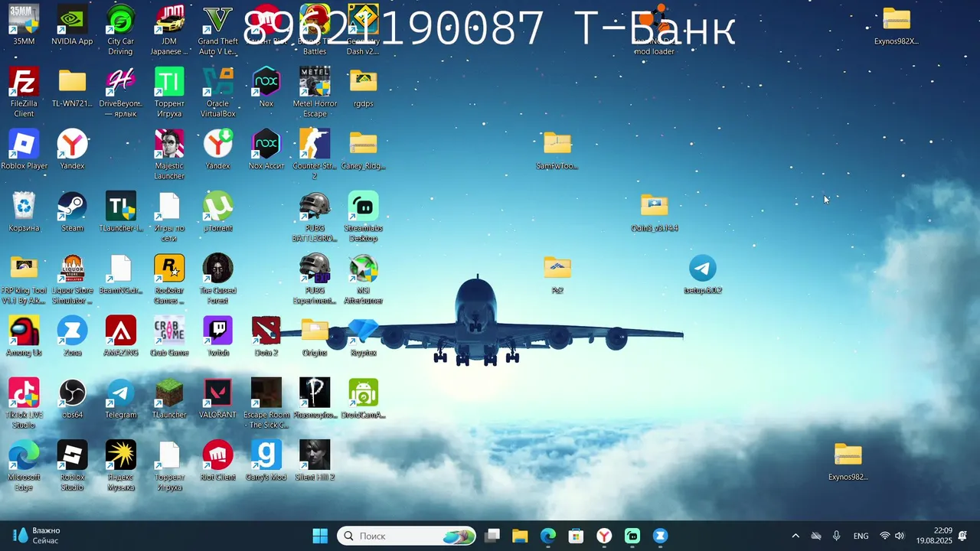Open the notifications bell icon
Image resolution: width=980 pixels, height=551 pixels.
click(x=962, y=536)
